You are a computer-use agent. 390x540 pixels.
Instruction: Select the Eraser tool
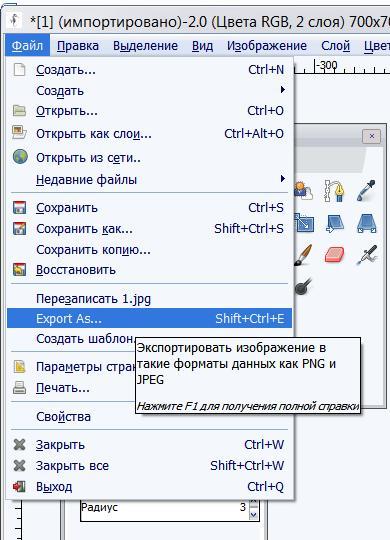[x=335, y=255]
